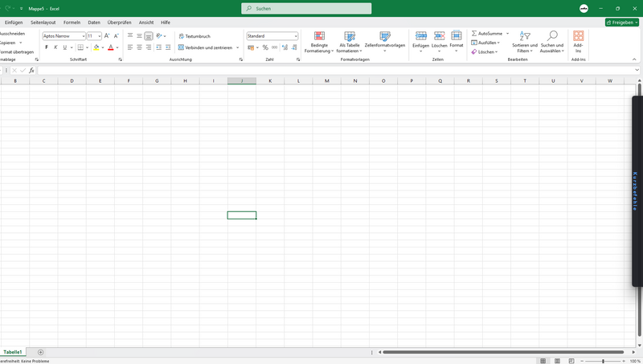Image resolution: width=643 pixels, height=364 pixels.
Task: Click the Suchen search box
Action: pos(306,8)
